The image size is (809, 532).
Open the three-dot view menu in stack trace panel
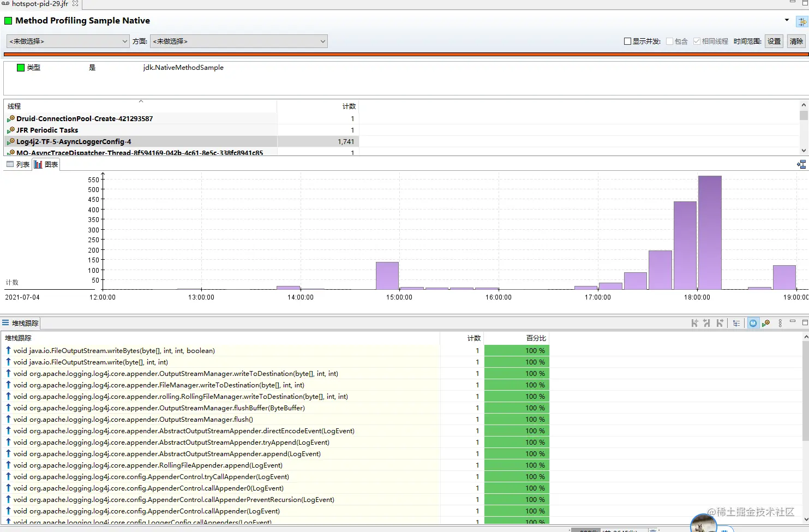[780, 323]
